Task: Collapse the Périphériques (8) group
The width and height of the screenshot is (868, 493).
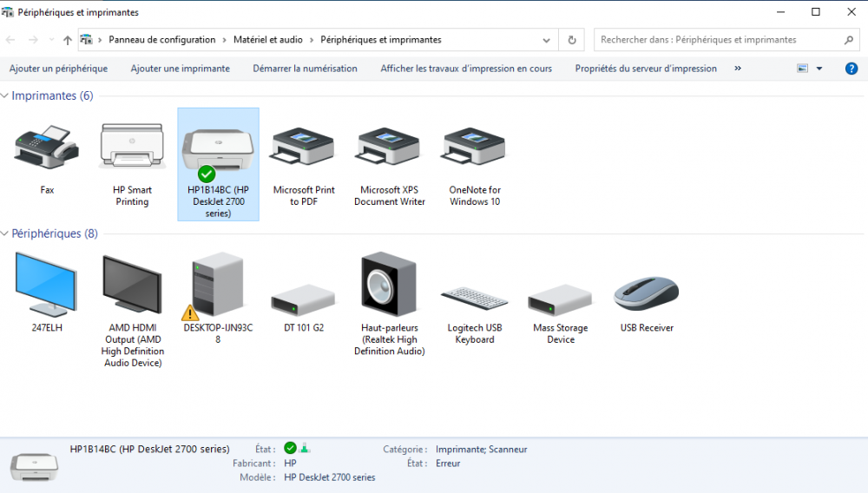Action: (x=5, y=233)
